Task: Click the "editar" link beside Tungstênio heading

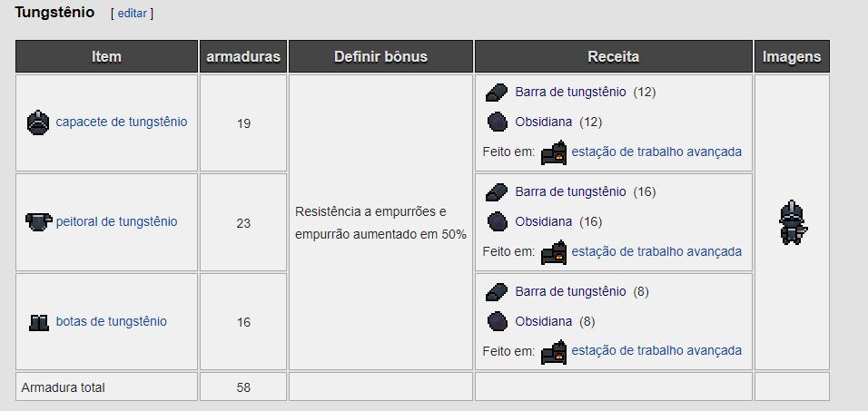Action: pos(132,14)
